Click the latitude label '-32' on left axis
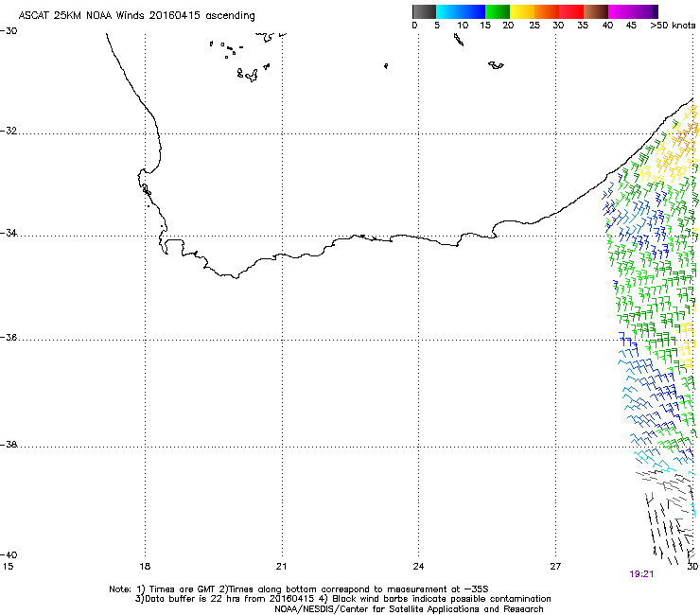Screen dimensions: 700x615 9,131
